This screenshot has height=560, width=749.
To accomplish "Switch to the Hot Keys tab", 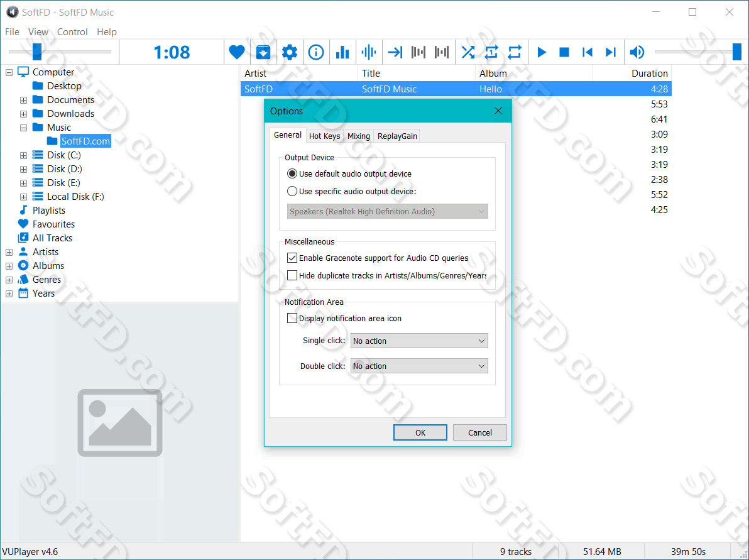I will click(324, 136).
